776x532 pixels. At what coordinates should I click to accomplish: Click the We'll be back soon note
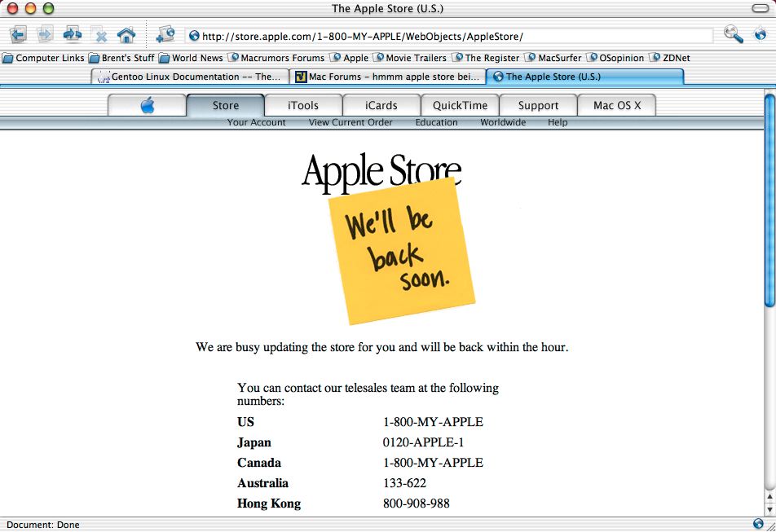click(401, 251)
